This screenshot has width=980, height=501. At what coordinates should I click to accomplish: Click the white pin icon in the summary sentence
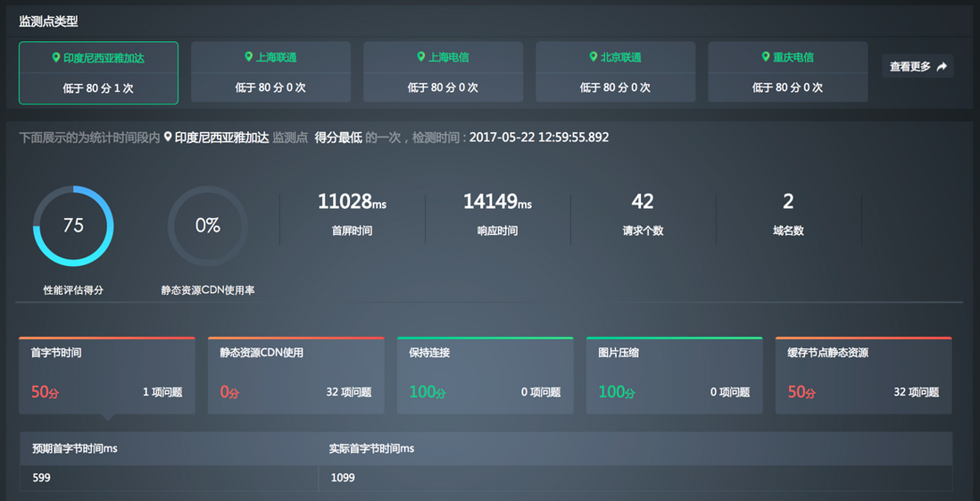(168, 137)
